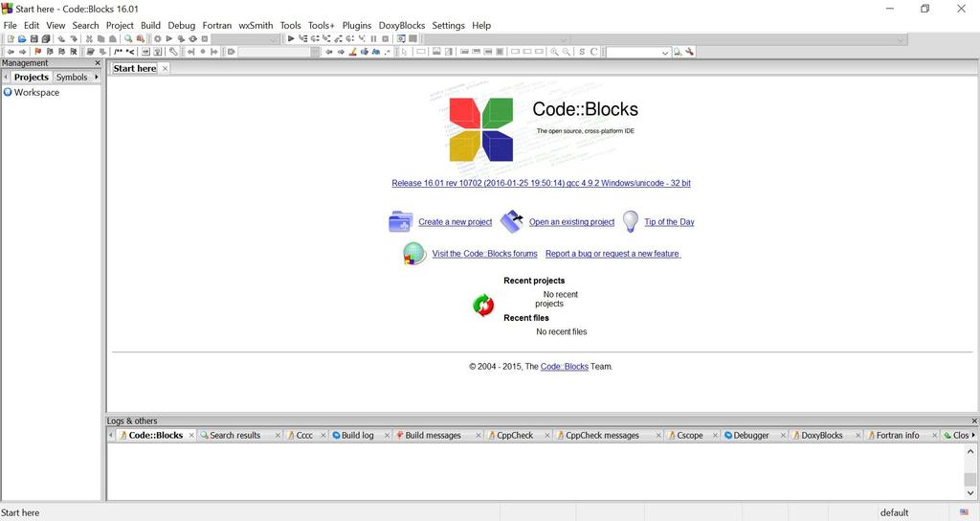Click the Find magnifier icon in toolbar
980x521 pixels.
click(128, 38)
